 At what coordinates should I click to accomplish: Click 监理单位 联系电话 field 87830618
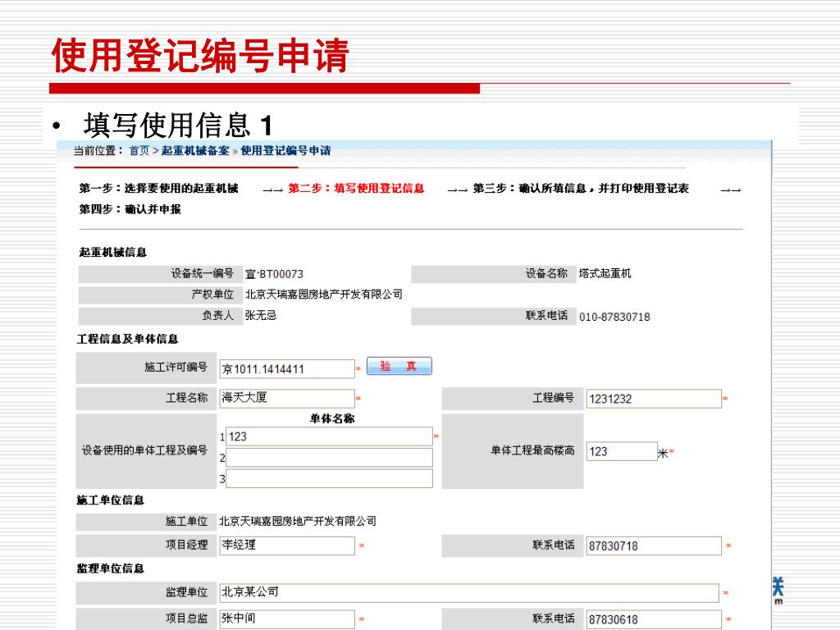[654, 619]
